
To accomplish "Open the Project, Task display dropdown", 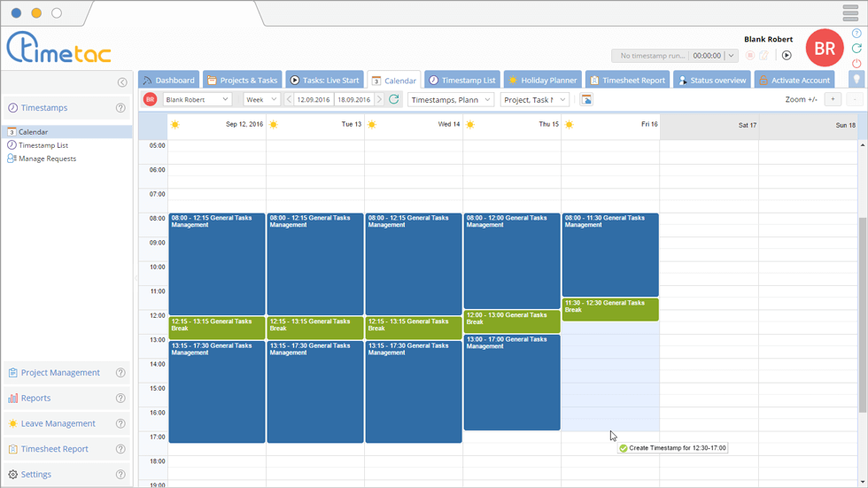I will 535,99.
